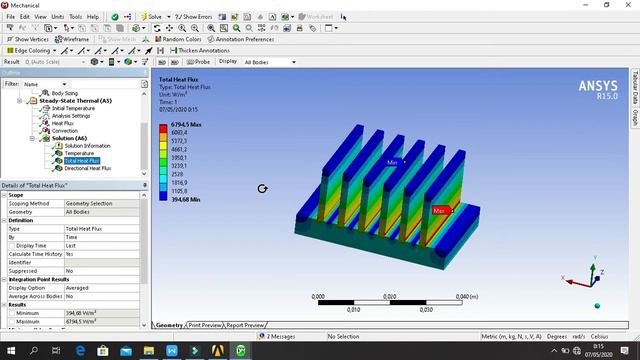Toggle the Display Time checkbox

pos(12,246)
